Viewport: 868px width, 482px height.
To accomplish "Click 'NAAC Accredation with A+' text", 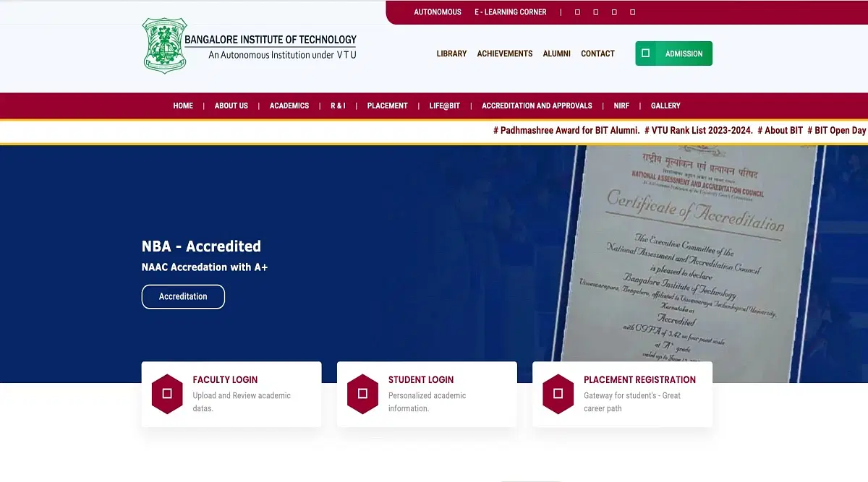I will click(x=205, y=267).
